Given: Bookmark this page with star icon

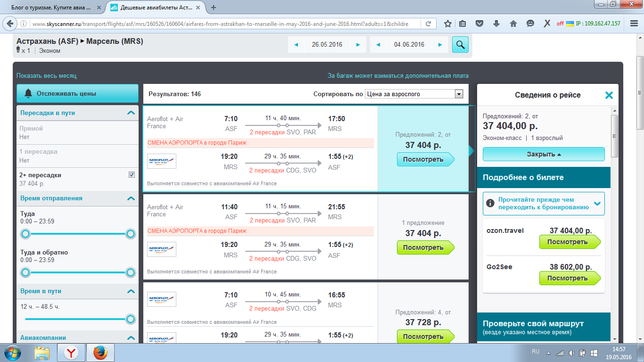Looking at the screenshot, I should click(448, 24).
